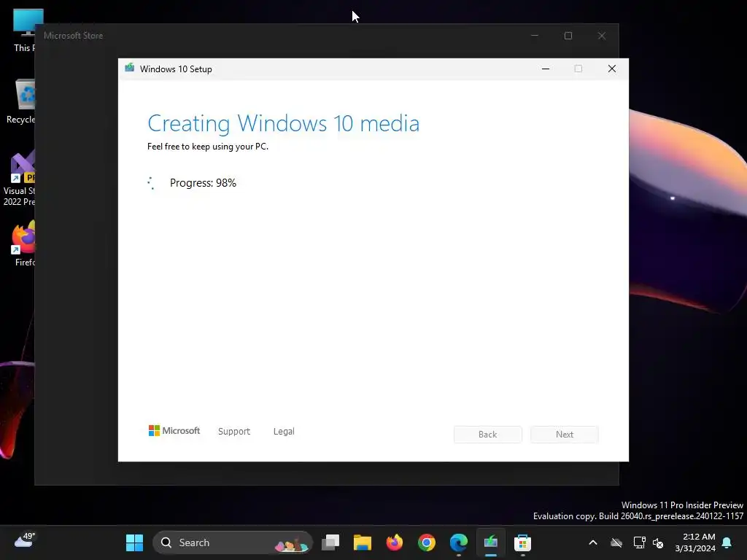Click the Windows 10 Setup title icon
The height and width of the screenshot is (560, 747).
(x=129, y=68)
